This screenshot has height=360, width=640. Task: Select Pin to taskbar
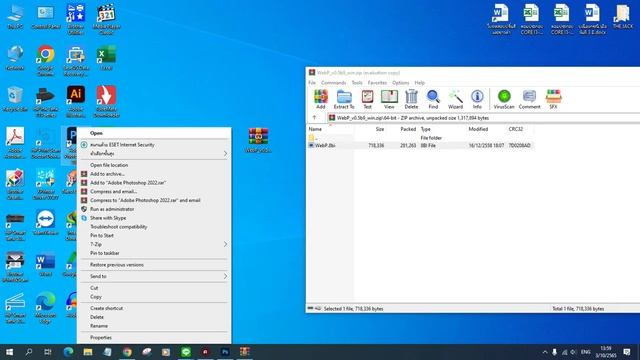[154, 253]
